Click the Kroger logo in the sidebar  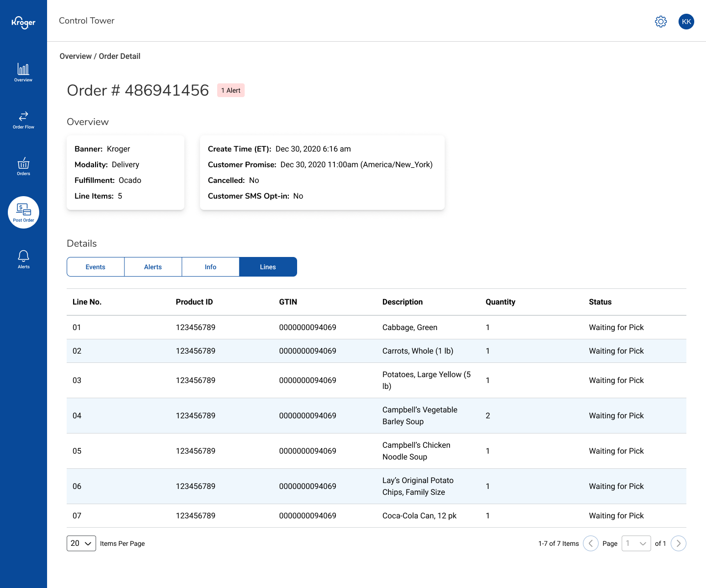coord(24,23)
